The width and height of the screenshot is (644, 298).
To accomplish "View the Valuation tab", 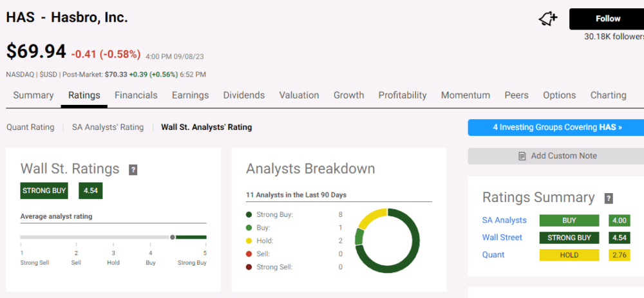I will 299,95.
